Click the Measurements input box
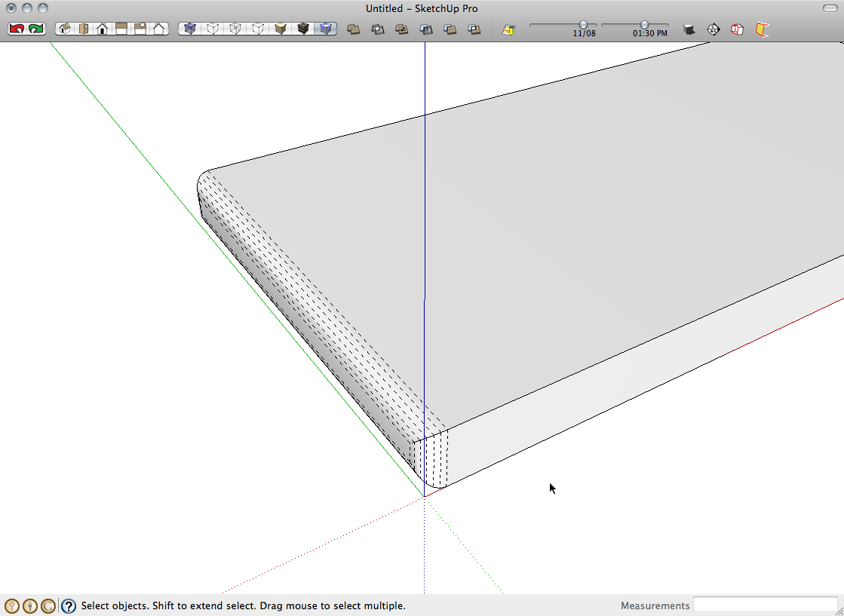The image size is (844, 616). click(765, 605)
